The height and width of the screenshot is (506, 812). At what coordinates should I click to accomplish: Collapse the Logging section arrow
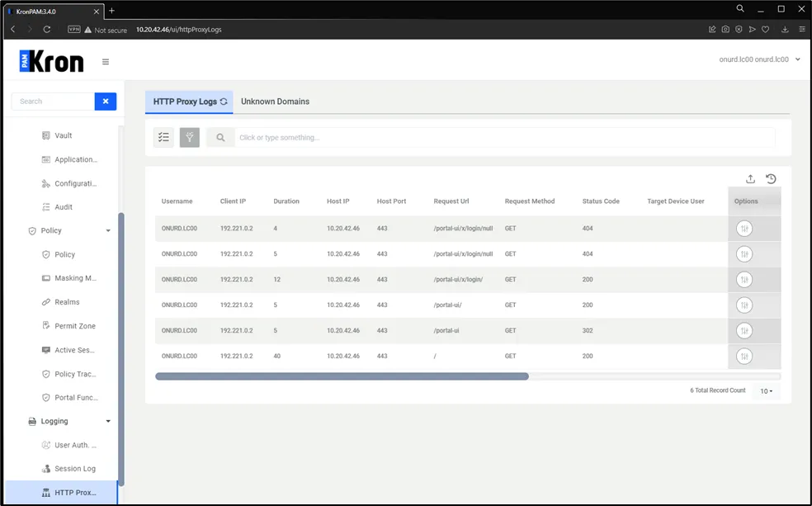point(108,421)
